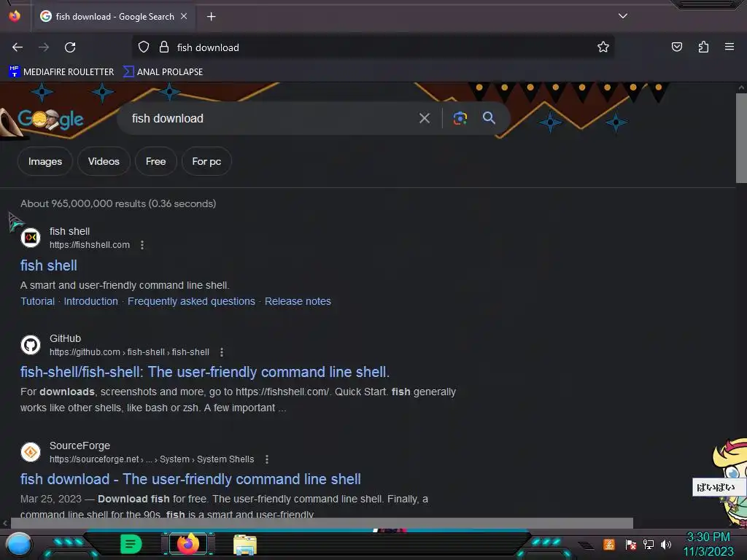Open the tracking protection shield icon
This screenshot has width=747, height=560.
[x=144, y=47]
